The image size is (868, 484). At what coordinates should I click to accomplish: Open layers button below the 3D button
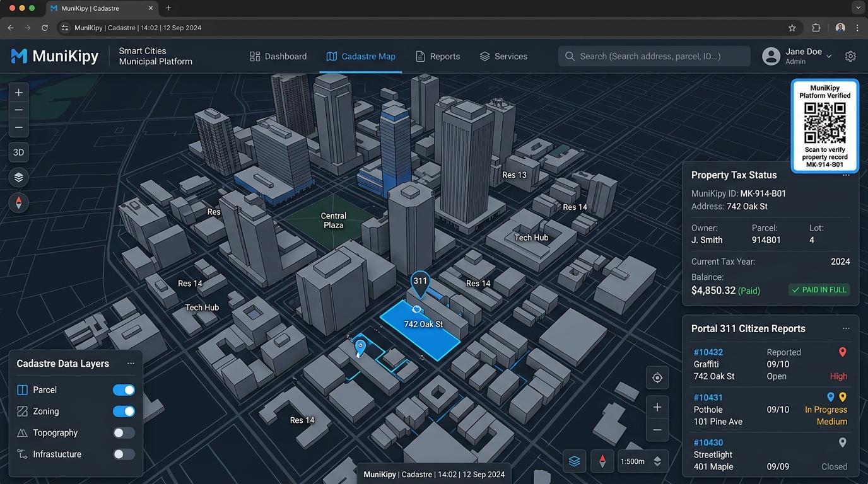(19, 178)
